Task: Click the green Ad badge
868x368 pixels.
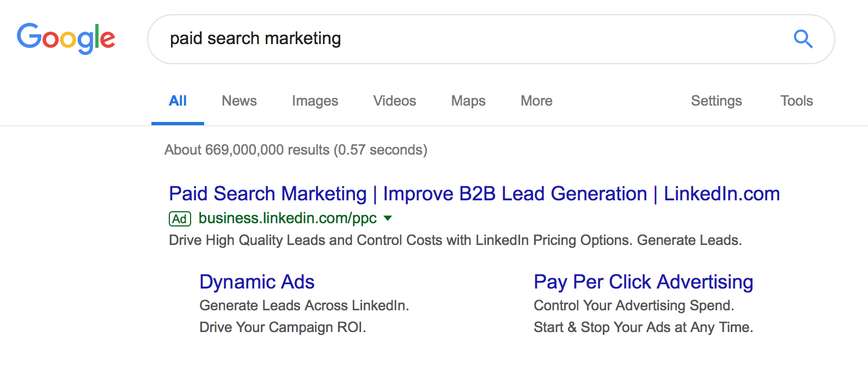Action: 180,219
